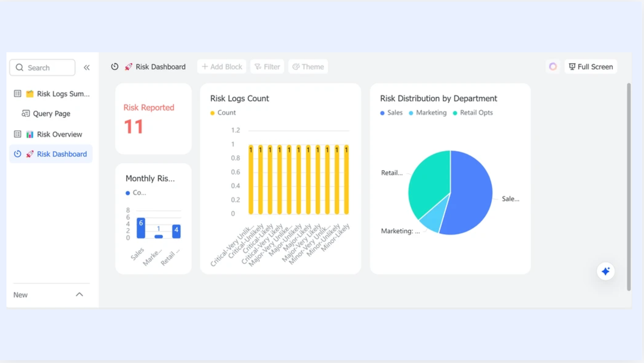
Task: Enter Full Screen mode
Action: coord(591,67)
